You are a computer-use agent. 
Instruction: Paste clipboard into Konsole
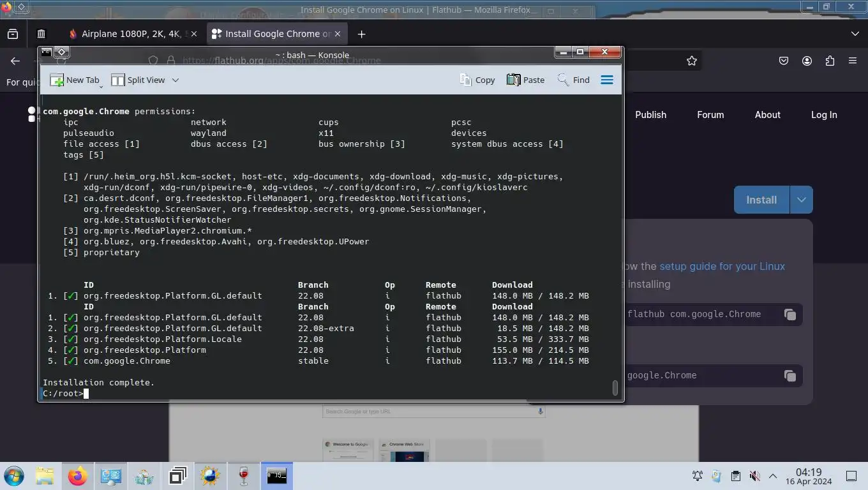tap(526, 80)
